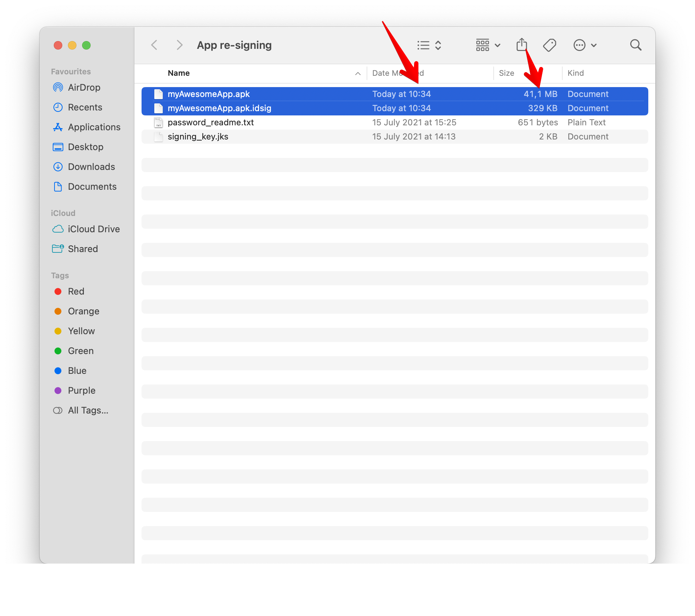Image resolution: width=695 pixels, height=616 pixels.
Task: Filter by the Blue tag
Action: (77, 371)
